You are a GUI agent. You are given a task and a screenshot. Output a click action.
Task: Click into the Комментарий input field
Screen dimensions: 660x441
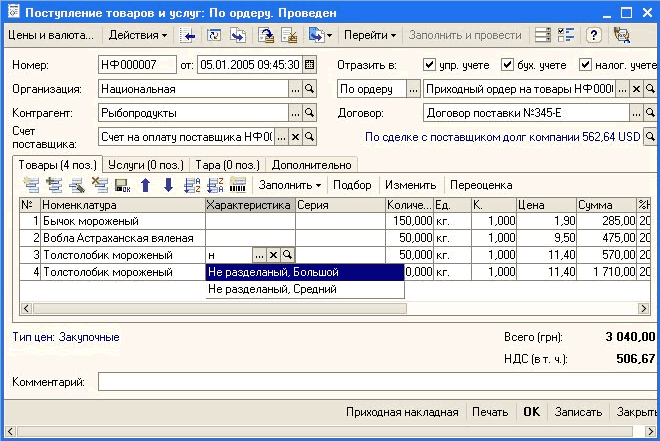375,381
